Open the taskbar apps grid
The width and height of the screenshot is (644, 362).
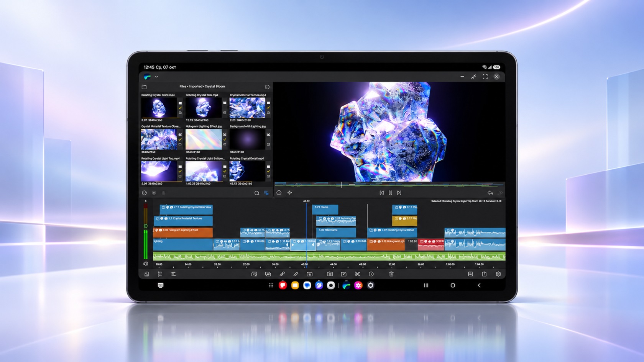click(x=271, y=285)
